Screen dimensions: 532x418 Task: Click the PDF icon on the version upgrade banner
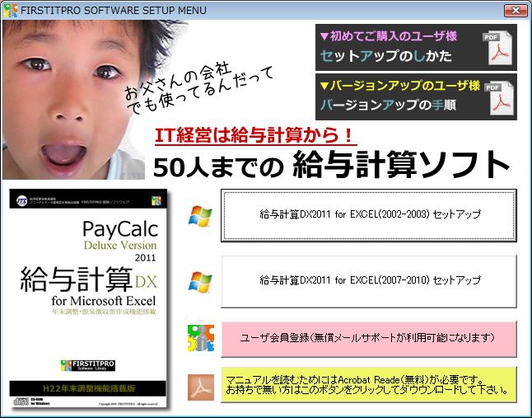tap(499, 98)
